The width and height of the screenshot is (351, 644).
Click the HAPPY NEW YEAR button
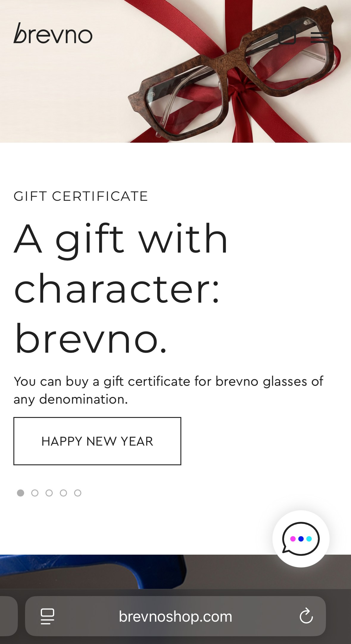97,441
